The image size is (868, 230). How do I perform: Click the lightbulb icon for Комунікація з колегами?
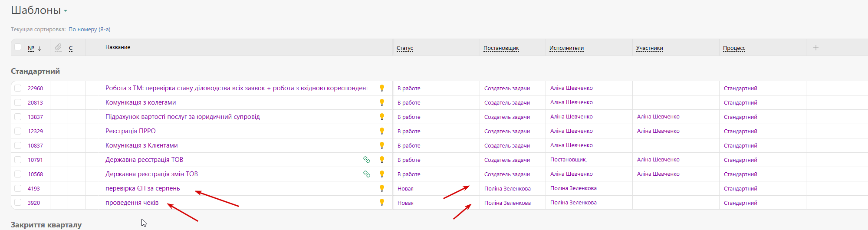click(382, 102)
